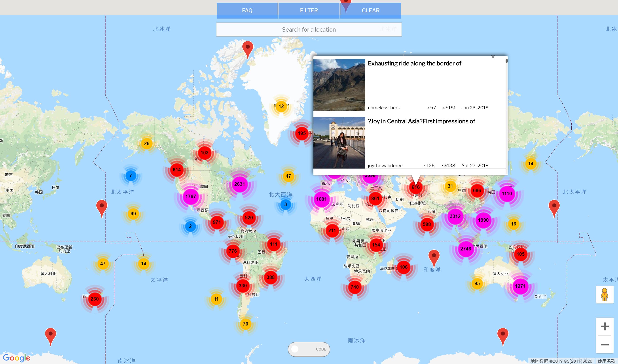Viewport: 618px width, 364px height.
Task: Select the yellow cluster marker labeled 99
Action: (133, 214)
